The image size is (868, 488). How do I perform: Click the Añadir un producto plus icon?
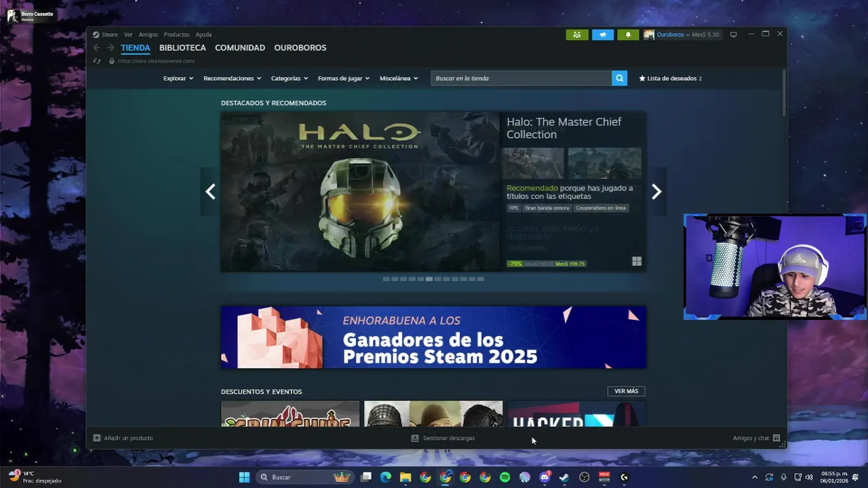click(x=96, y=438)
